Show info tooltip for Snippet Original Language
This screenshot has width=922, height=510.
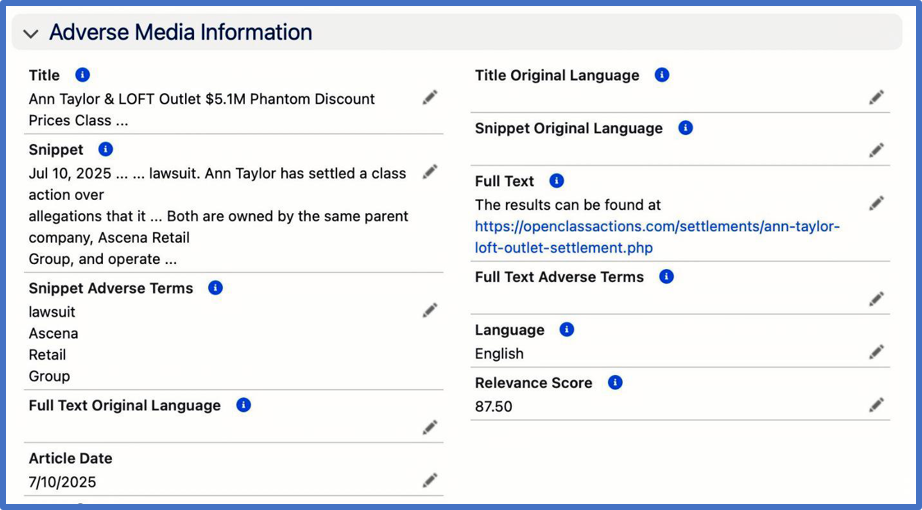(x=685, y=128)
